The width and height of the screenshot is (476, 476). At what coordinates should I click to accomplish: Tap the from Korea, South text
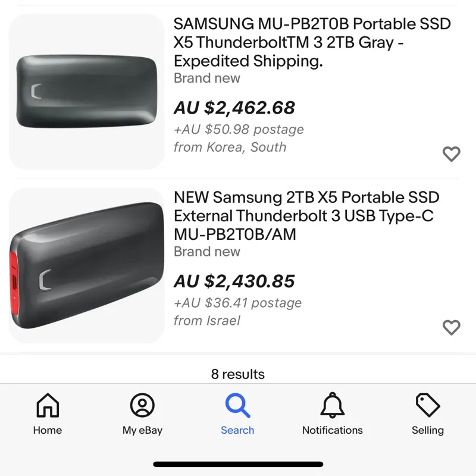click(x=230, y=147)
